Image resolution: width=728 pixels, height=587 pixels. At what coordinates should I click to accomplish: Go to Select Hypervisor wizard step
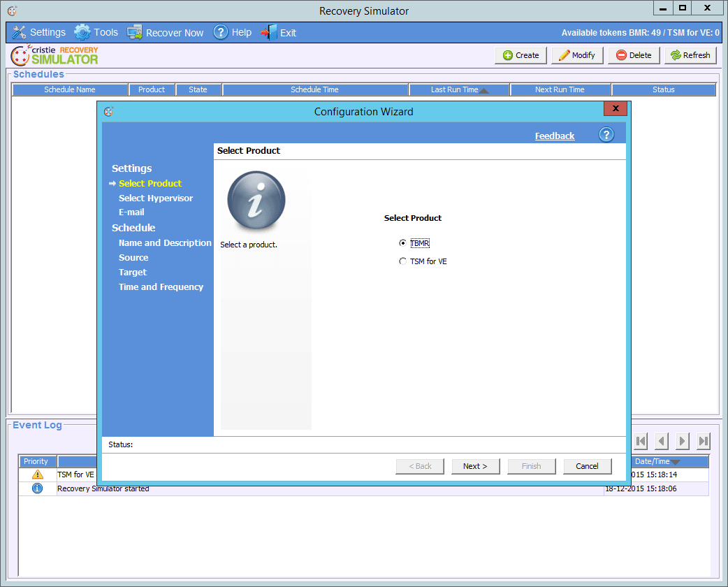tap(156, 198)
